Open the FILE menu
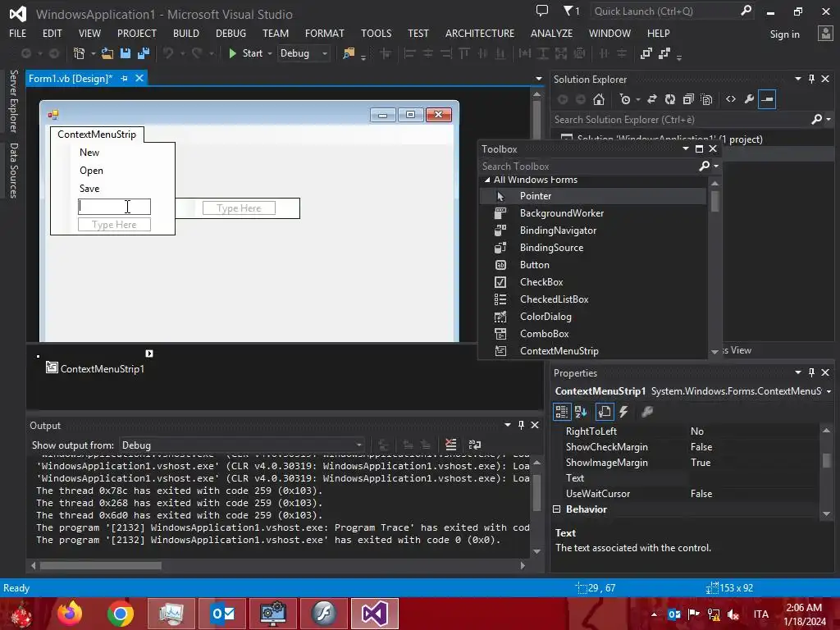 click(x=18, y=33)
